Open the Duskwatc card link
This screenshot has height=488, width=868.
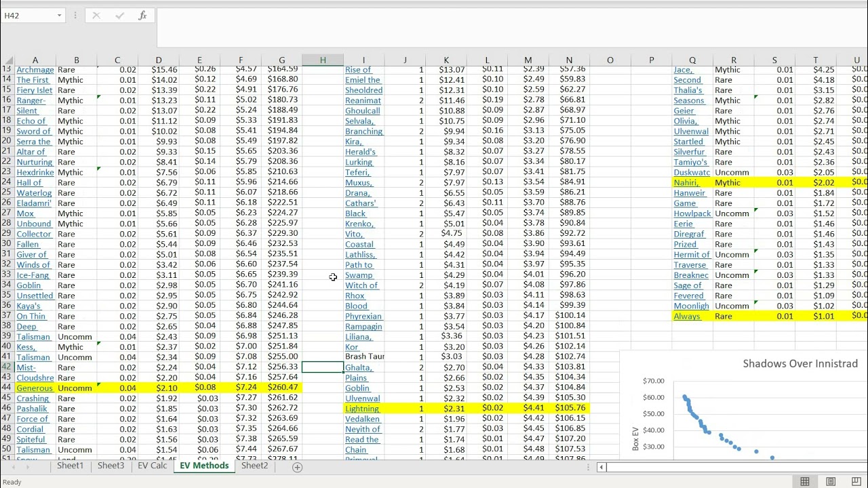(692, 172)
